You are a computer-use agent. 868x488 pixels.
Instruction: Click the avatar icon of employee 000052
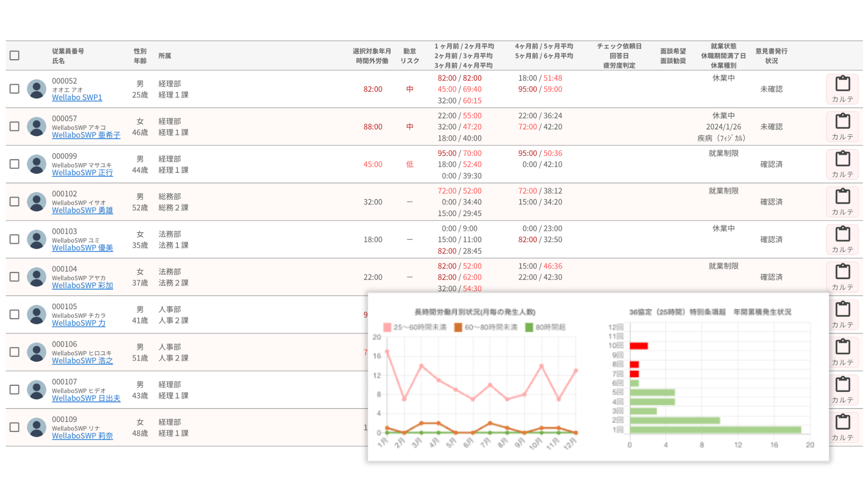37,89
